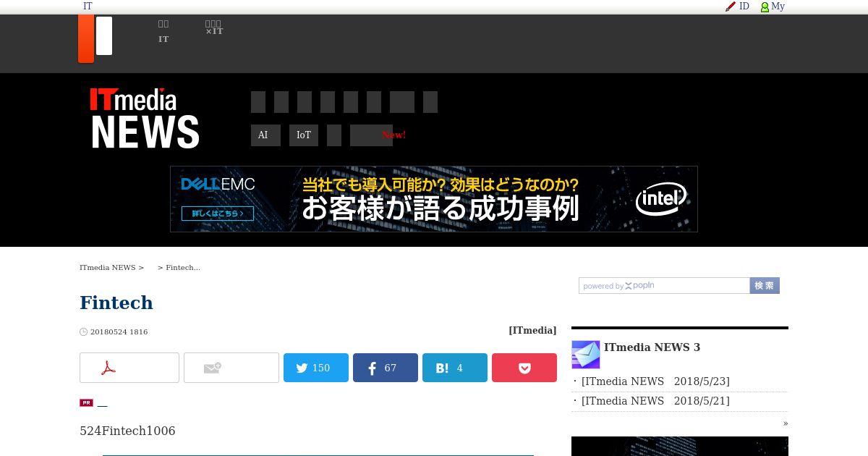Viewport: 868px width, 456px height.
Task: Select the AI category tab
Action: [x=265, y=135]
